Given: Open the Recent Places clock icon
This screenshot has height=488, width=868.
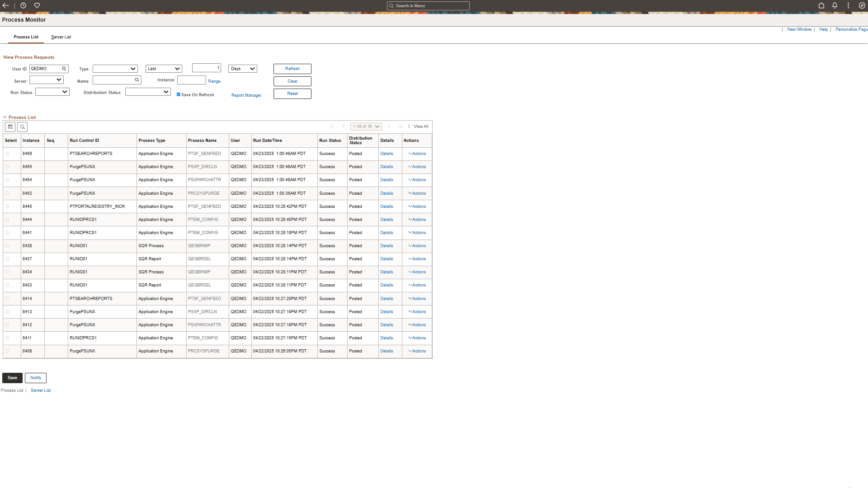Looking at the screenshot, I should [23, 5].
